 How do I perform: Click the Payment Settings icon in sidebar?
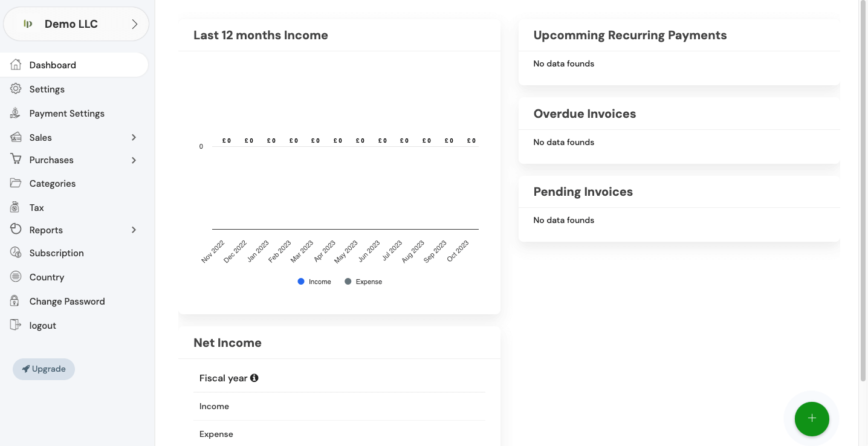click(16, 113)
